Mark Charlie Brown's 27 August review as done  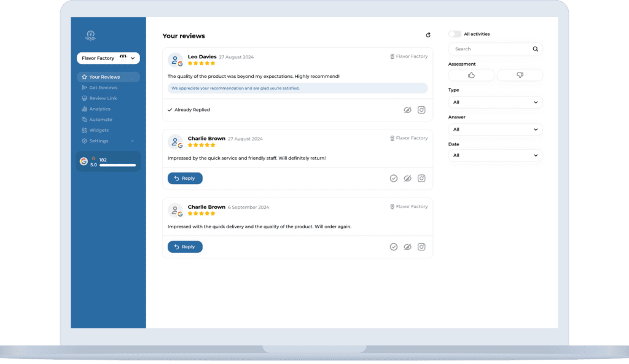(x=394, y=178)
